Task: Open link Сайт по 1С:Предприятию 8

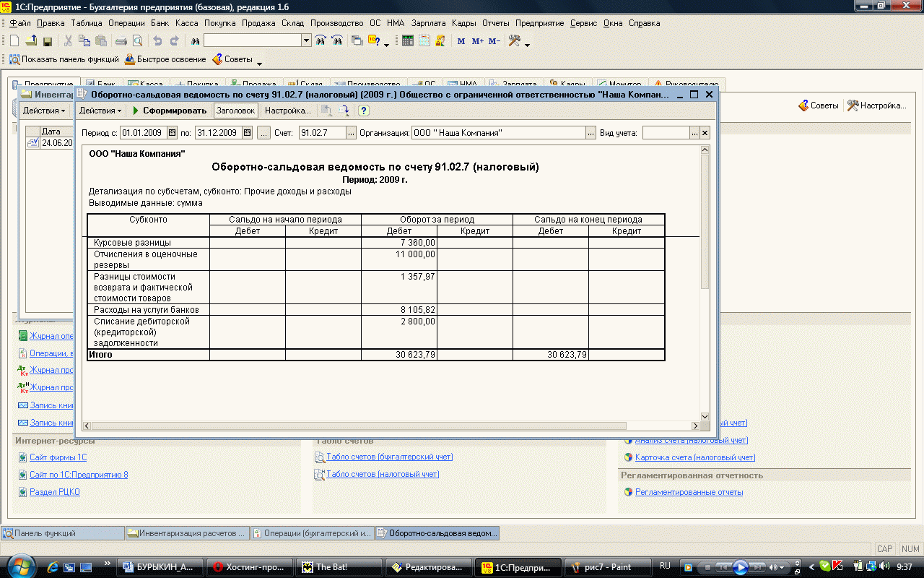Action: (79, 475)
